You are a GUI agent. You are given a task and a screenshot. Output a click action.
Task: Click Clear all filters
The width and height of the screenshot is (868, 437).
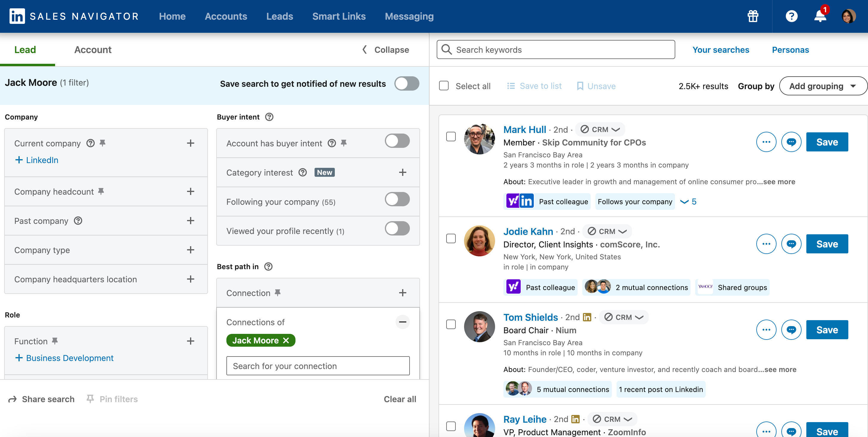(400, 399)
